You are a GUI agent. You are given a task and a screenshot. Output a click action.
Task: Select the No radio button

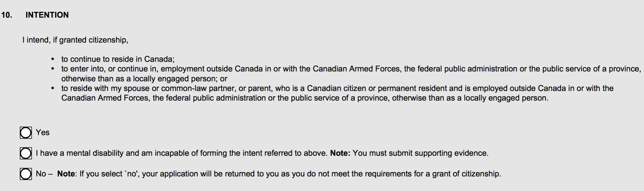[x=26, y=174]
